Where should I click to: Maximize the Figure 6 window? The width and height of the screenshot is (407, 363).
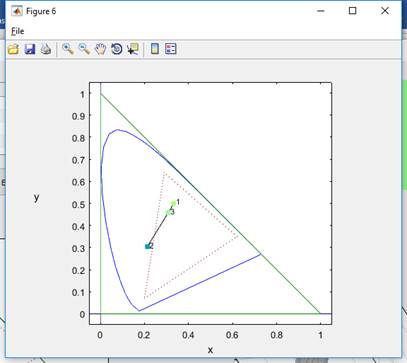click(352, 11)
